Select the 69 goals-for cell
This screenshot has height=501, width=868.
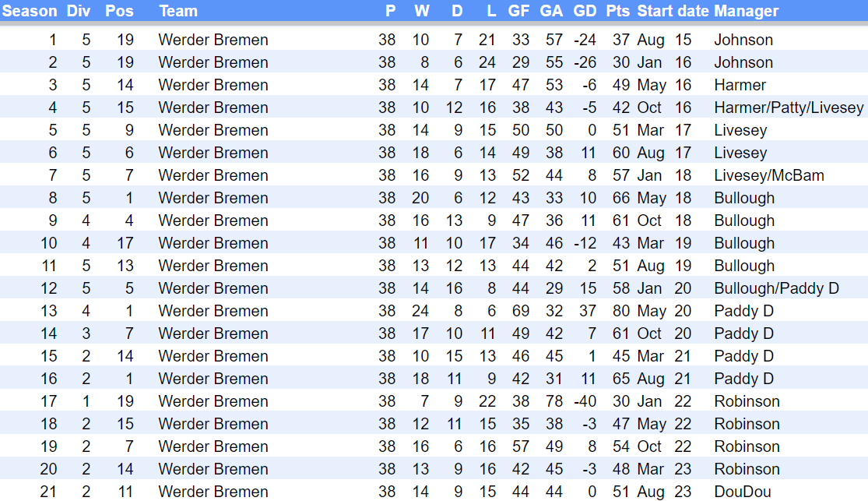(520, 311)
